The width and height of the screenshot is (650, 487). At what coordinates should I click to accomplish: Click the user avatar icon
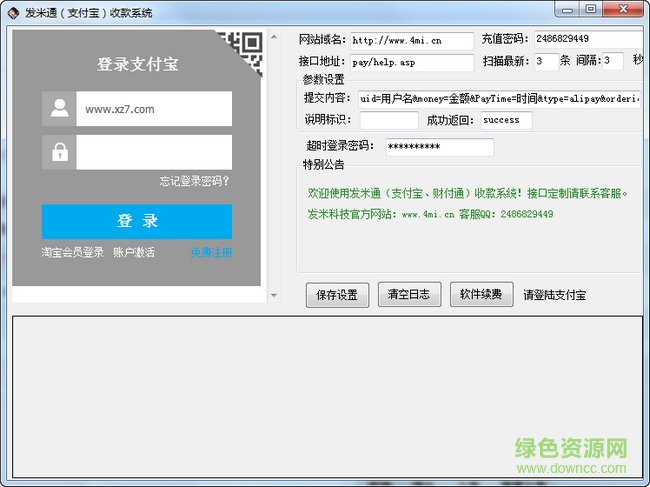[x=59, y=109]
